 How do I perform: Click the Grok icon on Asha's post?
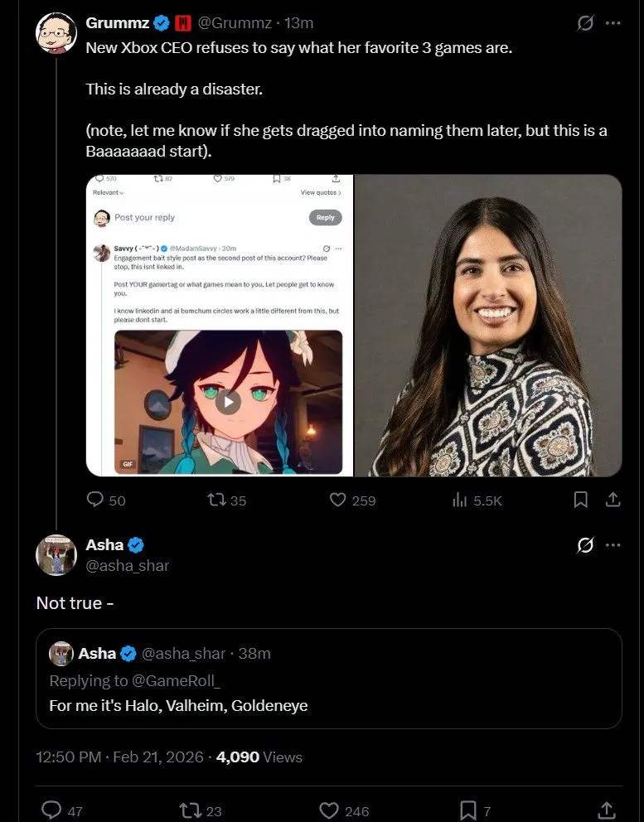[x=585, y=544]
